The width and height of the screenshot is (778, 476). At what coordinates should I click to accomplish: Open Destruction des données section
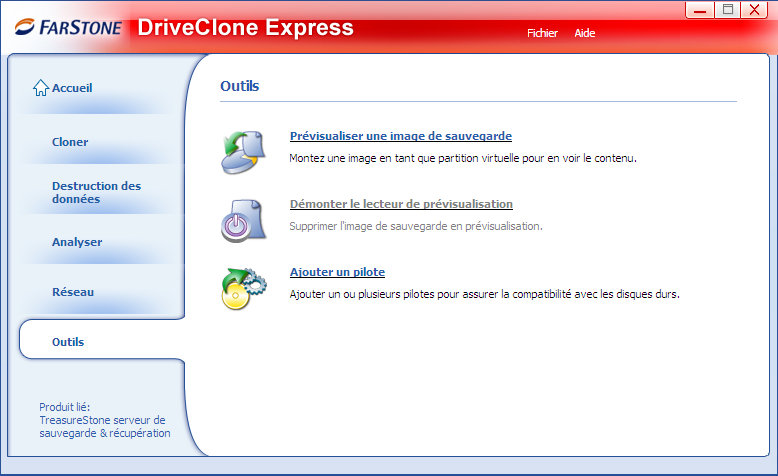(96, 192)
